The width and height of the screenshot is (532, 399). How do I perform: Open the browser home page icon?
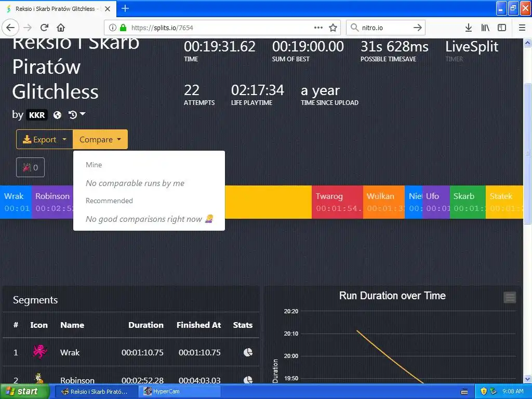pyautogui.click(x=61, y=28)
